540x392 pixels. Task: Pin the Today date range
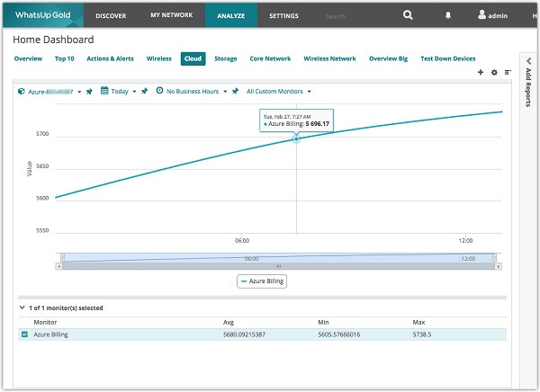145,91
